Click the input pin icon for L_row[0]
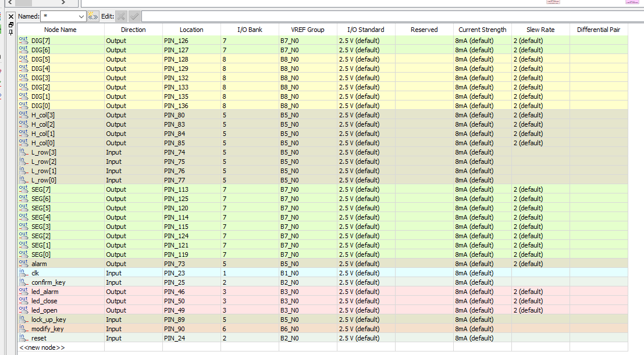 point(23,180)
